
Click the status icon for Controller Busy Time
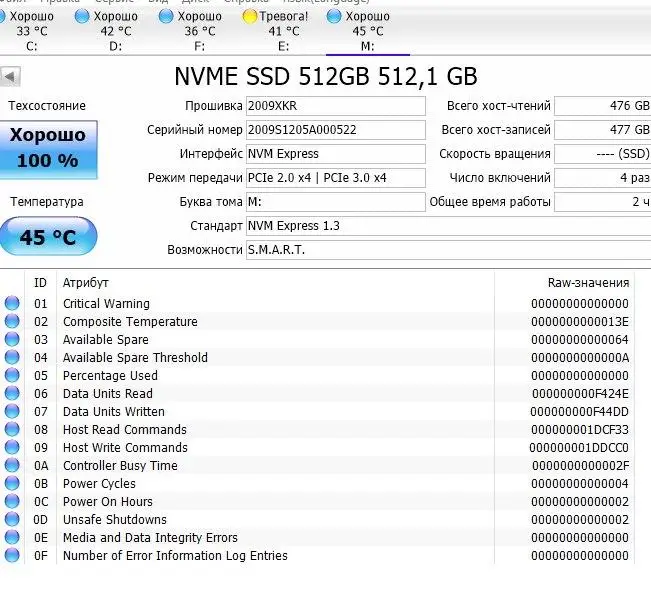click(x=12, y=465)
